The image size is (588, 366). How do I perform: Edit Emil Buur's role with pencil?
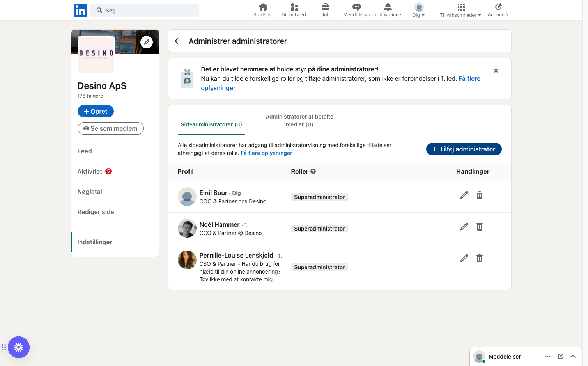tap(464, 195)
